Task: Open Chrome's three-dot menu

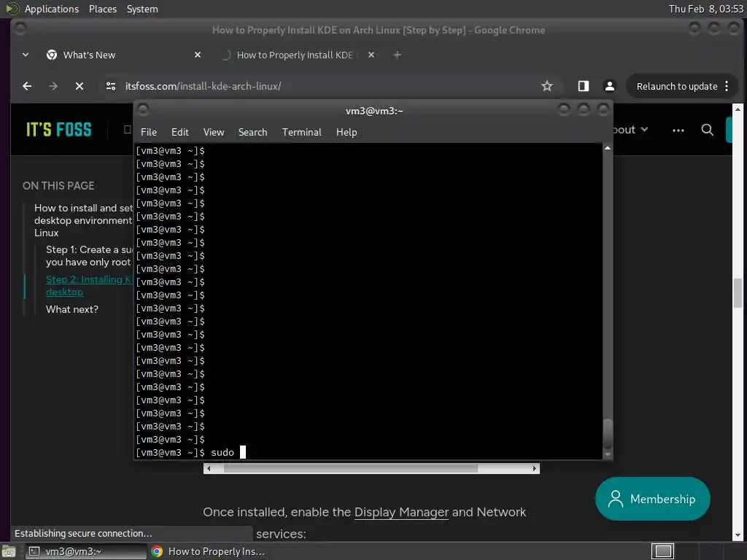Action: click(x=727, y=86)
